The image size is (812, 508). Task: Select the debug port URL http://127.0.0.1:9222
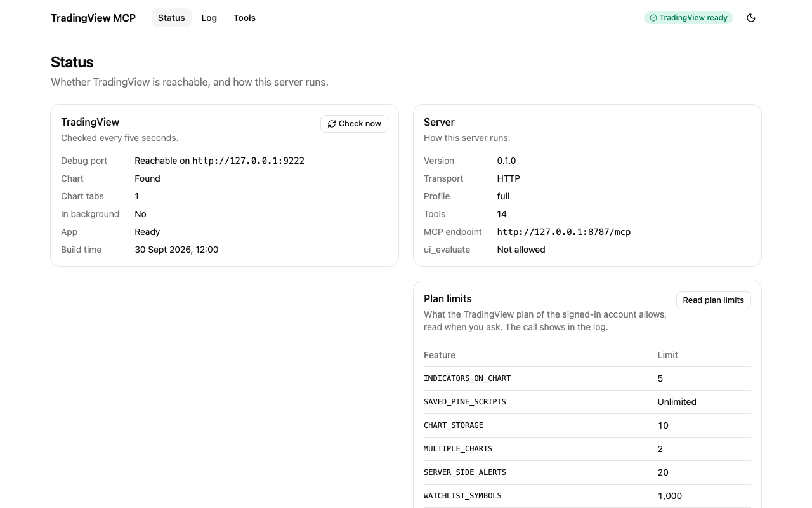coord(249,161)
